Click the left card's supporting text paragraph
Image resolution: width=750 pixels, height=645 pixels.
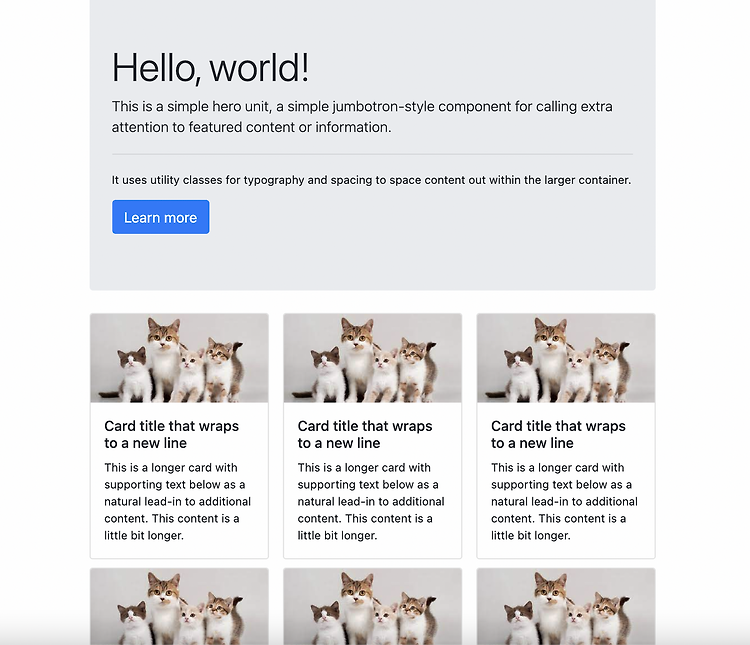[177, 501]
